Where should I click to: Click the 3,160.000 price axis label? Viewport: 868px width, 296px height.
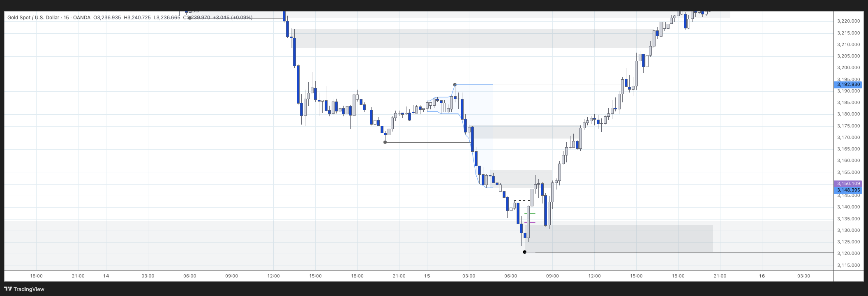(x=848, y=160)
